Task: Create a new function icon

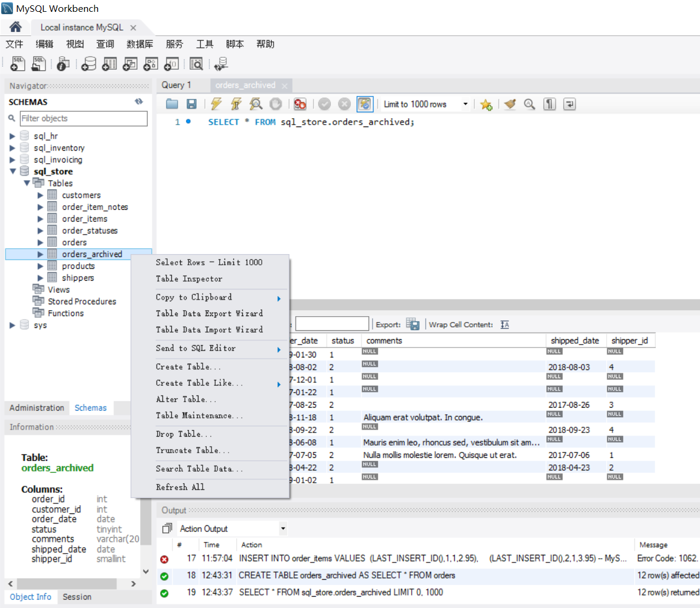Action: (171, 64)
